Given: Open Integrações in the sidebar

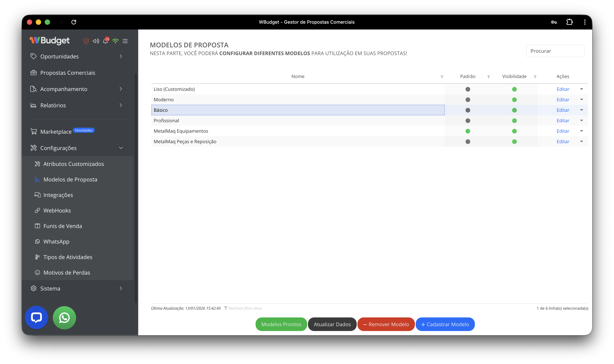Looking at the screenshot, I should (58, 195).
